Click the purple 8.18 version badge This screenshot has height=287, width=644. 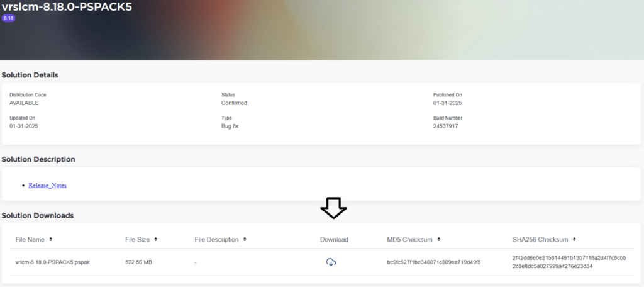click(x=9, y=18)
